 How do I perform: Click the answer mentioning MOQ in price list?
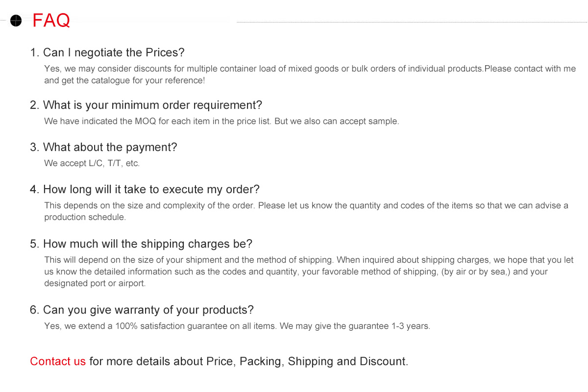[x=221, y=121]
